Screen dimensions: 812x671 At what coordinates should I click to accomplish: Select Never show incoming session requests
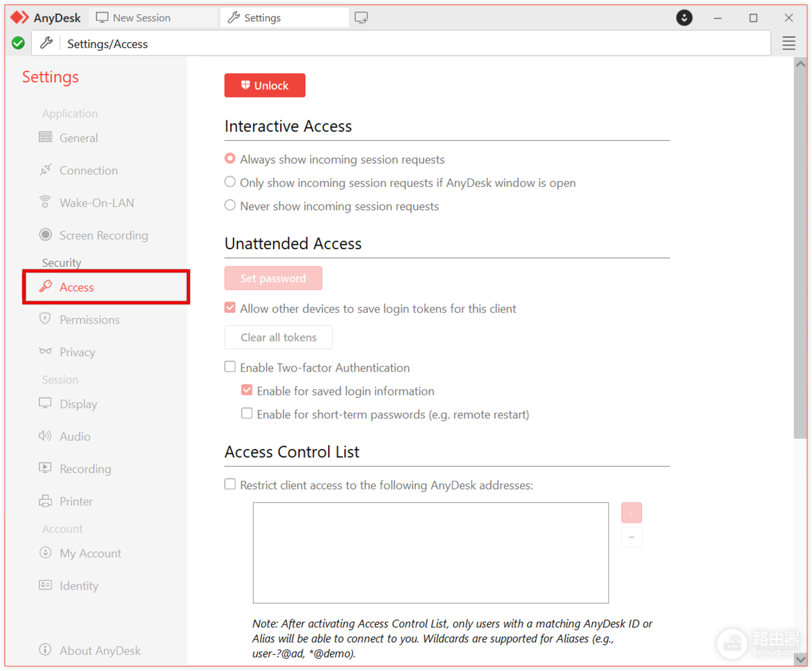[x=230, y=205]
